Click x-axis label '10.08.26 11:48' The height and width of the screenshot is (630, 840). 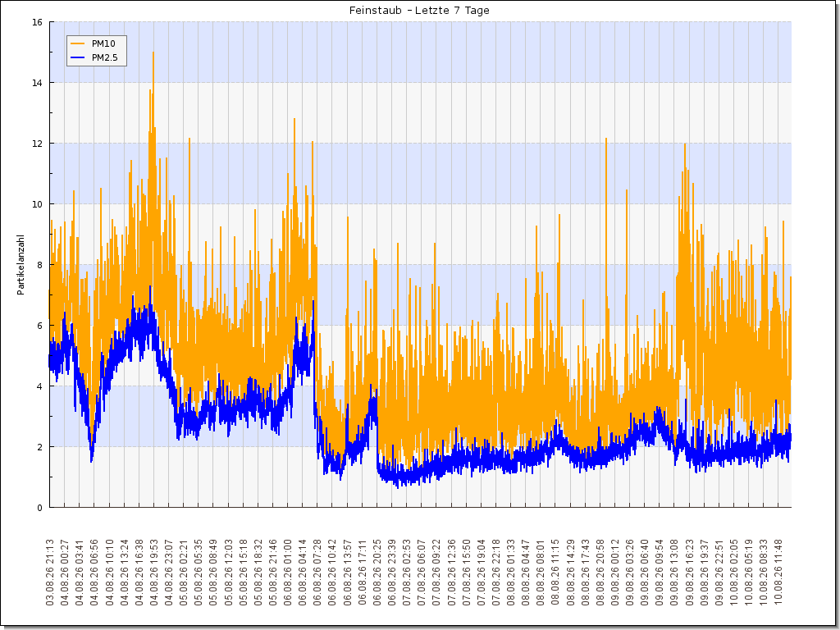coord(779,572)
